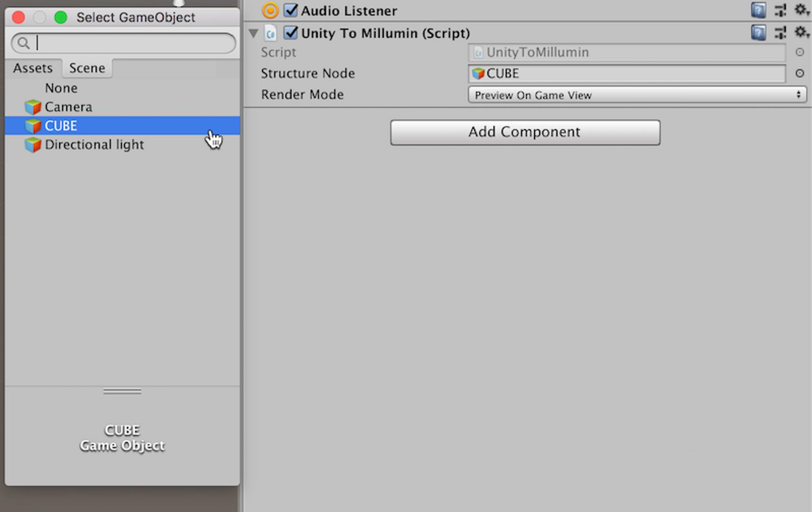
Task: Click the UnityToMillumin script field
Action: (x=626, y=52)
